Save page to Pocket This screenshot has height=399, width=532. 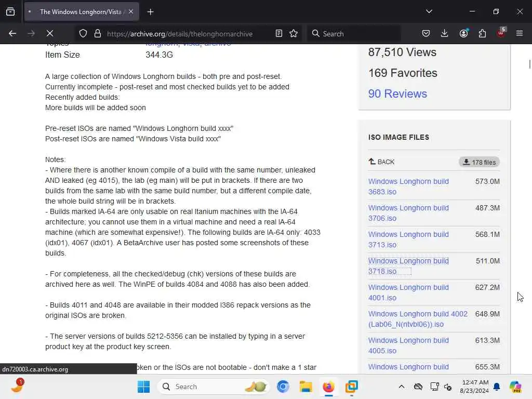pyautogui.click(x=426, y=34)
